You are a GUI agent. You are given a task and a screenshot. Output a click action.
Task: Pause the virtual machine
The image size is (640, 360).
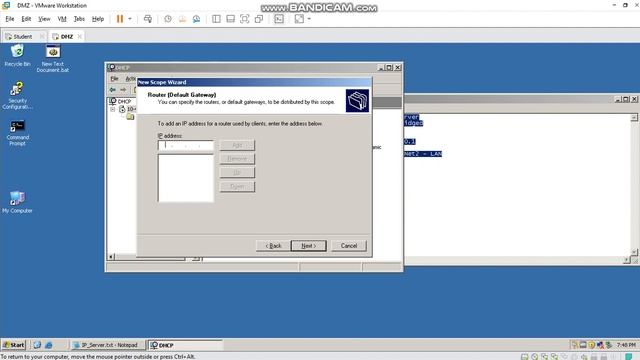pyautogui.click(x=120, y=19)
